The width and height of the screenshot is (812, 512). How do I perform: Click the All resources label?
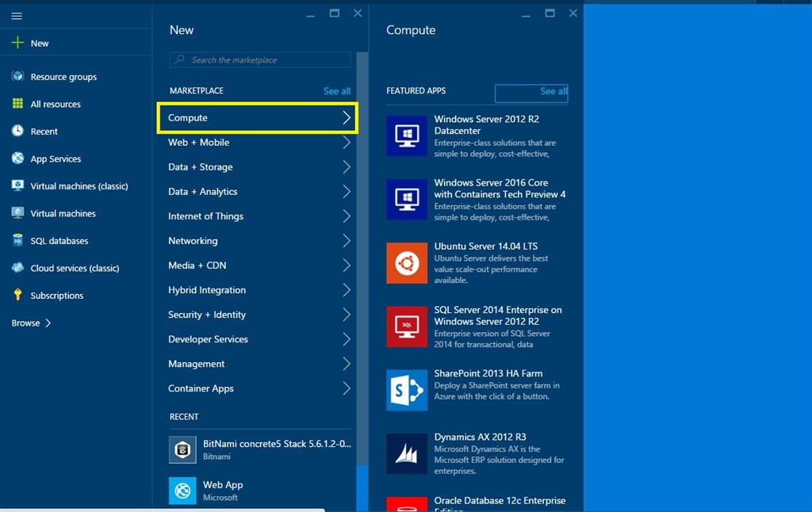pos(56,104)
